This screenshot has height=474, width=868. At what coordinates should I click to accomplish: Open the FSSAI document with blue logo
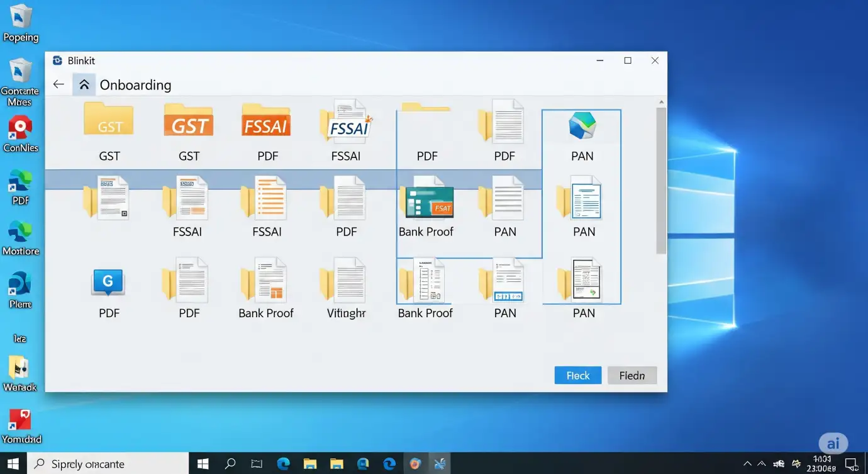point(347,121)
